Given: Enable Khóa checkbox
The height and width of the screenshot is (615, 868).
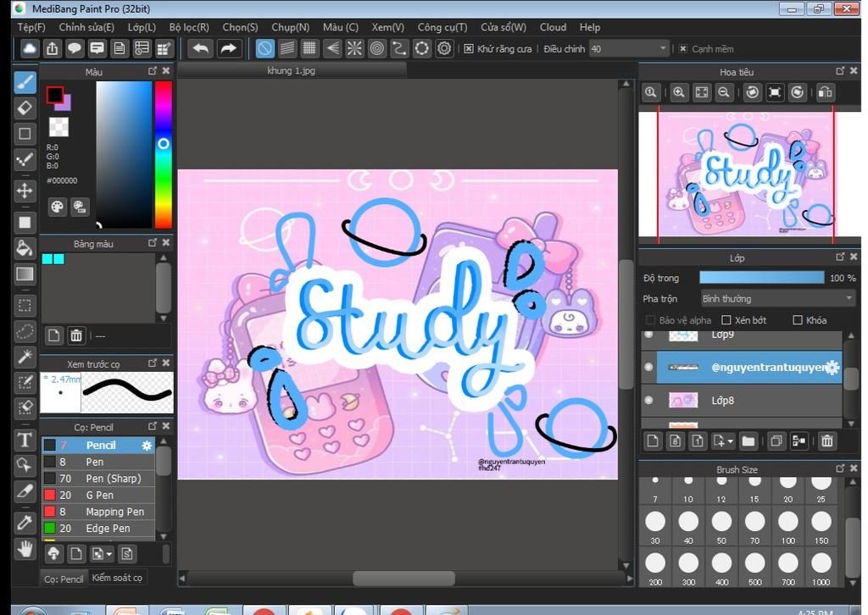Looking at the screenshot, I should click(x=798, y=320).
